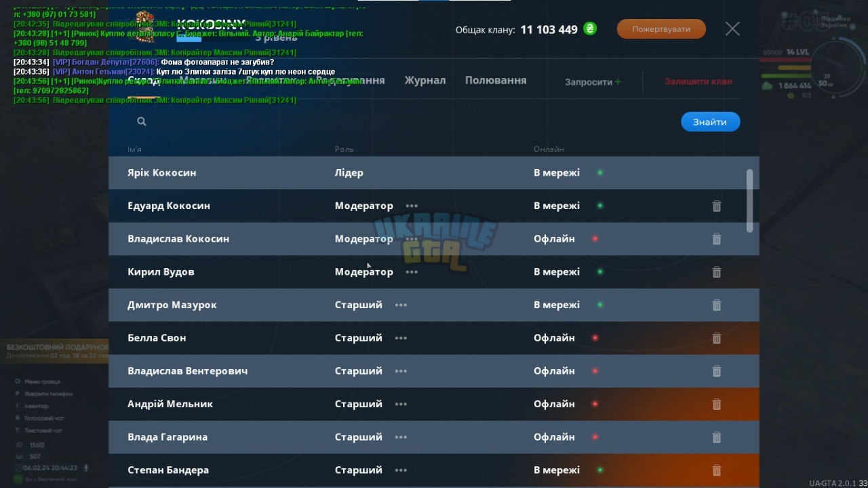Click the red Залишити клан link

(698, 81)
